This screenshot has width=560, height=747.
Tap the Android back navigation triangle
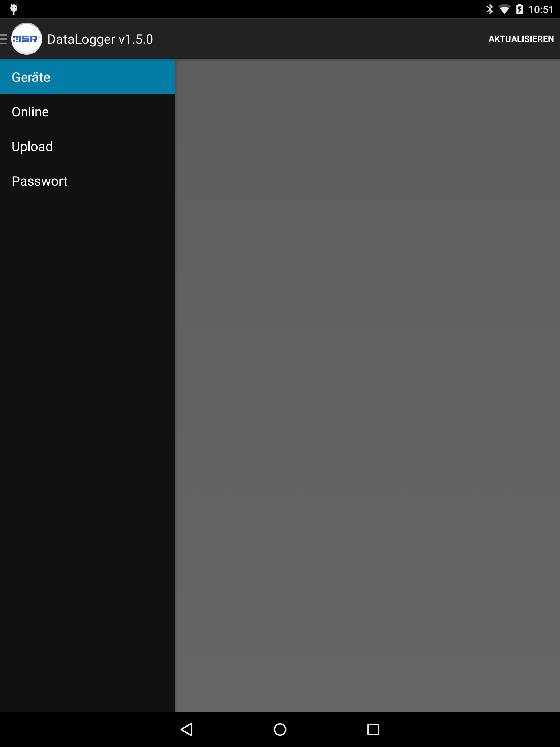click(187, 729)
